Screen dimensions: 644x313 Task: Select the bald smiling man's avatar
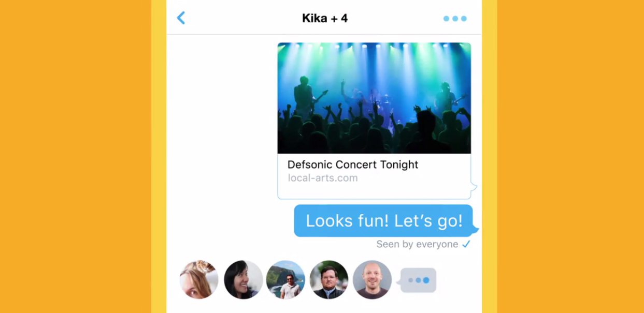[372, 279]
